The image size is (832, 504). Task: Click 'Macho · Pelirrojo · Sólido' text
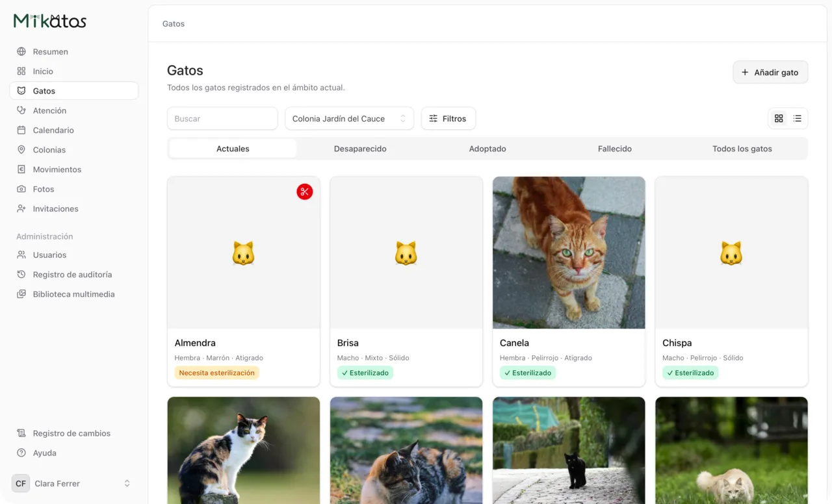click(703, 358)
